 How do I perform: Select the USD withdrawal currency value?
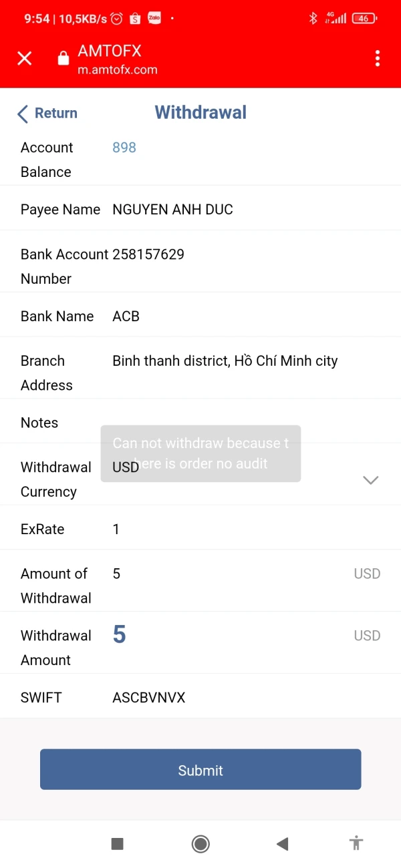126,467
